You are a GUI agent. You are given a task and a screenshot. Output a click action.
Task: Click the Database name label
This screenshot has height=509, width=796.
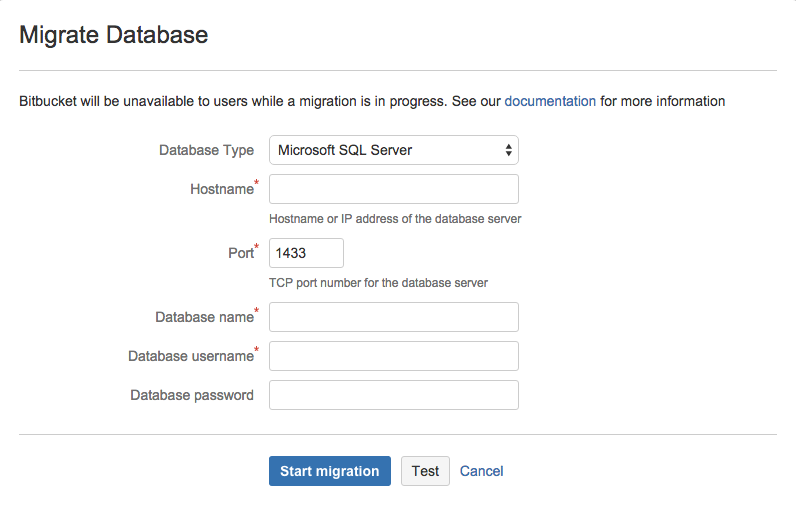click(204, 317)
